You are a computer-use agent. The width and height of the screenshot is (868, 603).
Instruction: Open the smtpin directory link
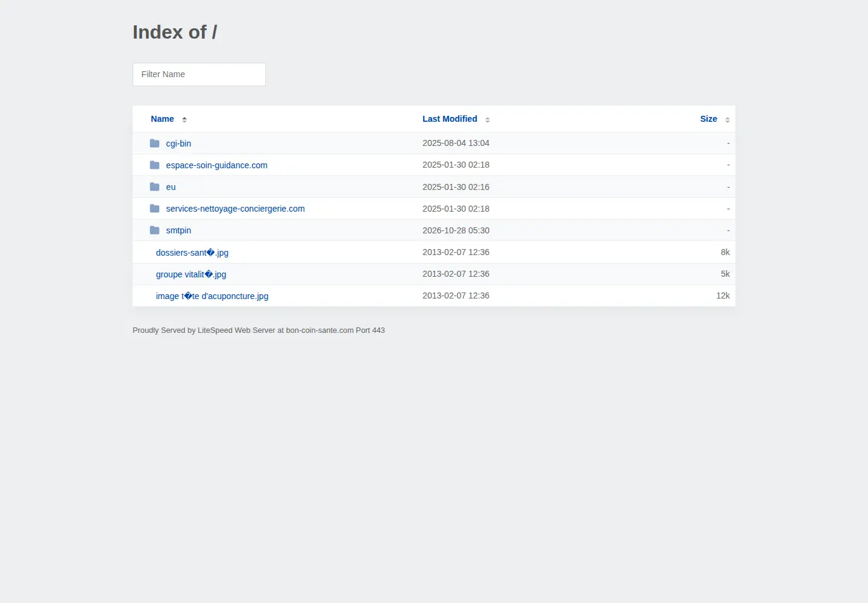(178, 230)
